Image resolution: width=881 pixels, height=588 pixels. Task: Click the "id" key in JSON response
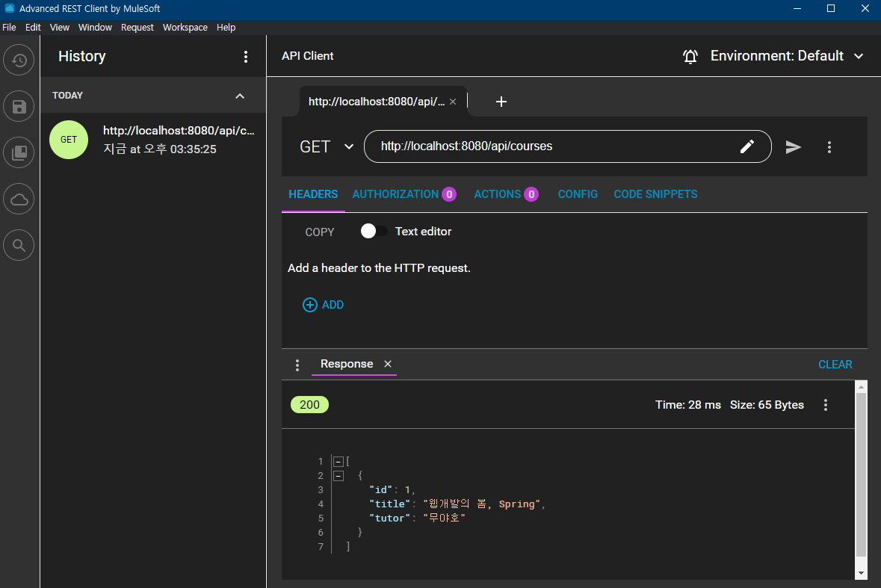point(381,489)
